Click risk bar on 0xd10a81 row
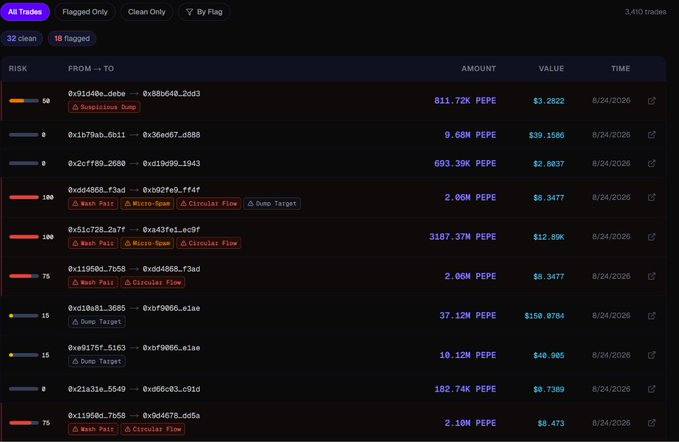 pyautogui.click(x=24, y=316)
